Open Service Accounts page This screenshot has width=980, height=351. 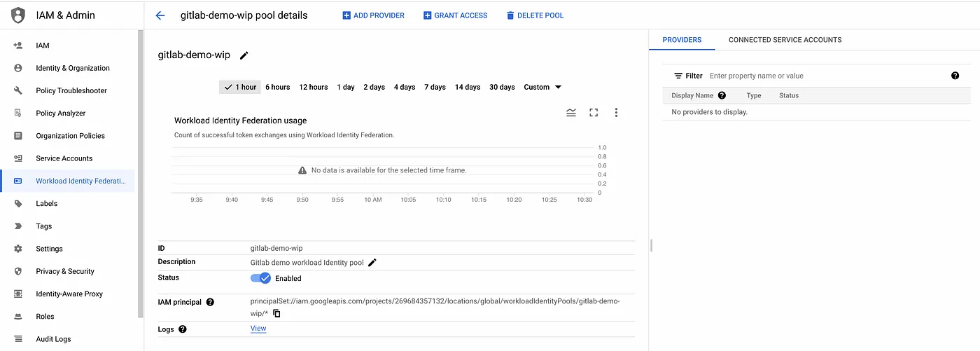pos(64,158)
